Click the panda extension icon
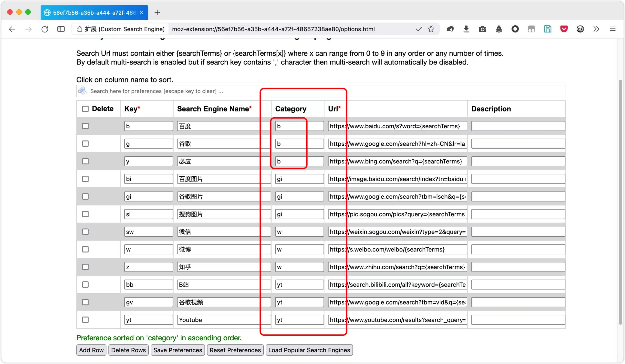Image resolution: width=625 pixels, height=364 pixels. [580, 29]
